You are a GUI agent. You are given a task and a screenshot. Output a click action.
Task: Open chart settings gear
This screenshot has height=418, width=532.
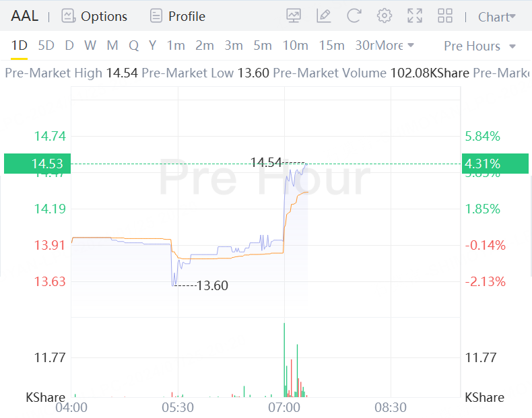pos(385,15)
